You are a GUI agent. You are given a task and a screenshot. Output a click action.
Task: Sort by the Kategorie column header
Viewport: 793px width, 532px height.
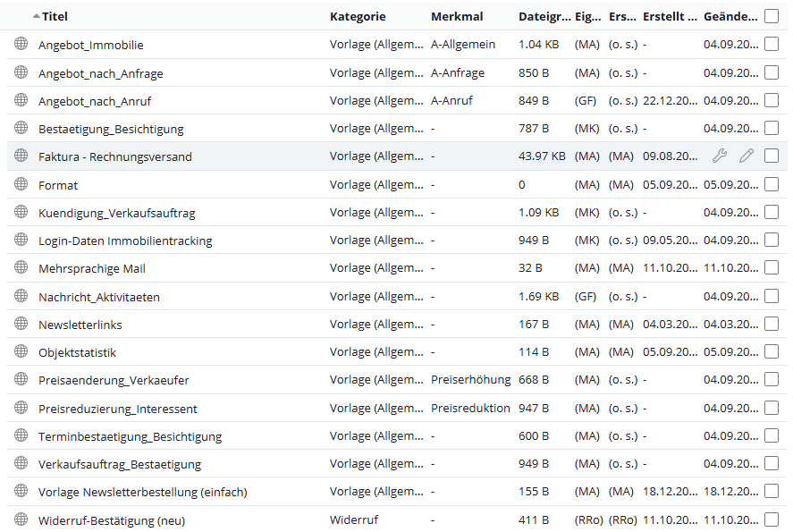[358, 16]
